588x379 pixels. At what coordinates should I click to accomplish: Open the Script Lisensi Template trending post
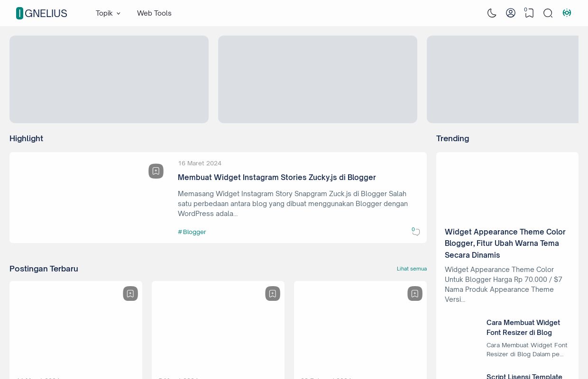524,376
